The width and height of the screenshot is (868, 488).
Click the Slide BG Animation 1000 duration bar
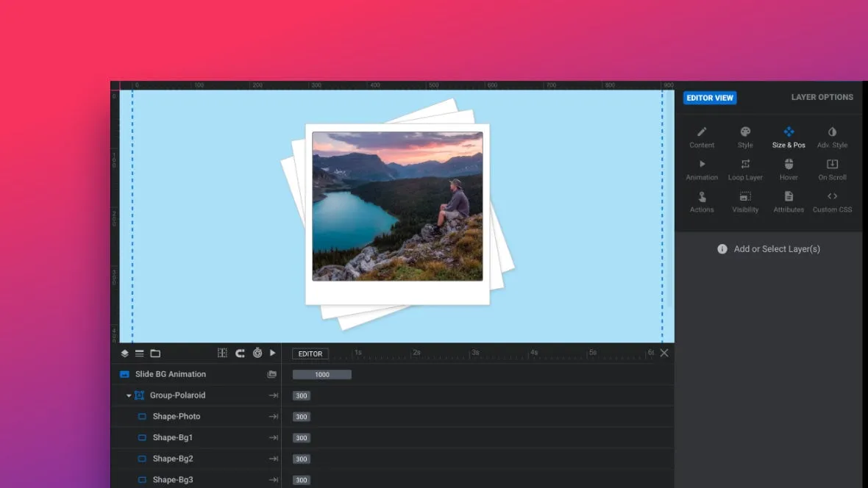point(322,375)
